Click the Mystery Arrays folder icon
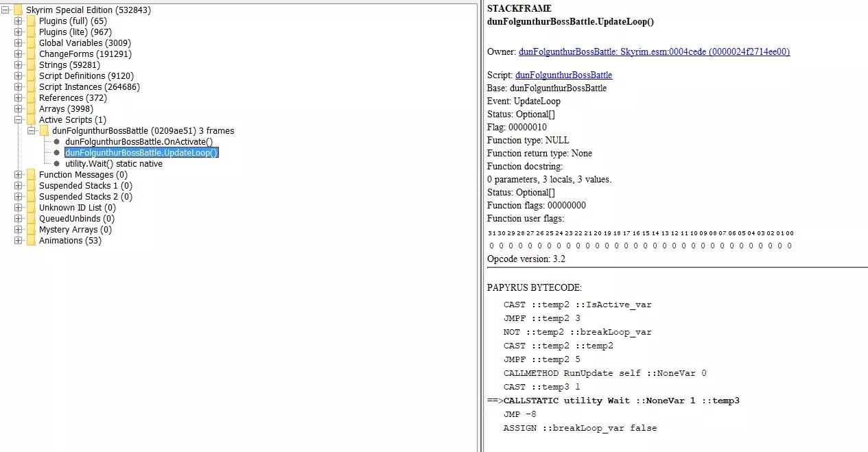This screenshot has height=452, width=868. click(x=31, y=230)
